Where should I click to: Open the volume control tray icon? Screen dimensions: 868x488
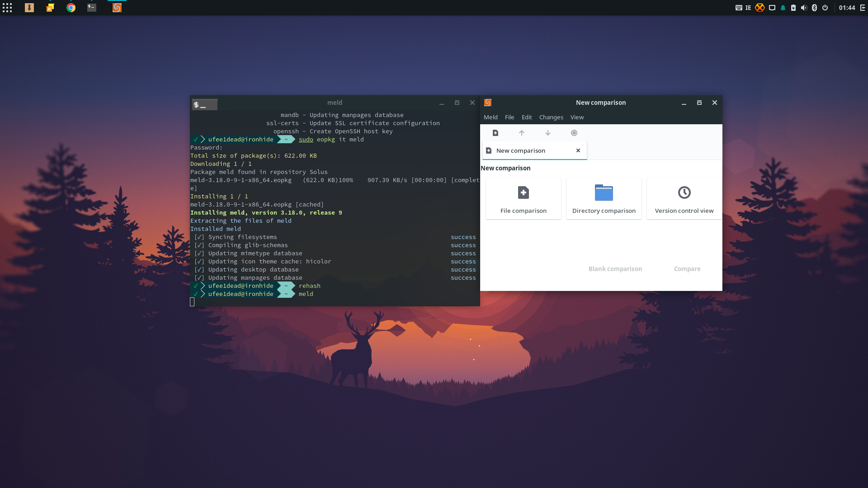[804, 8]
